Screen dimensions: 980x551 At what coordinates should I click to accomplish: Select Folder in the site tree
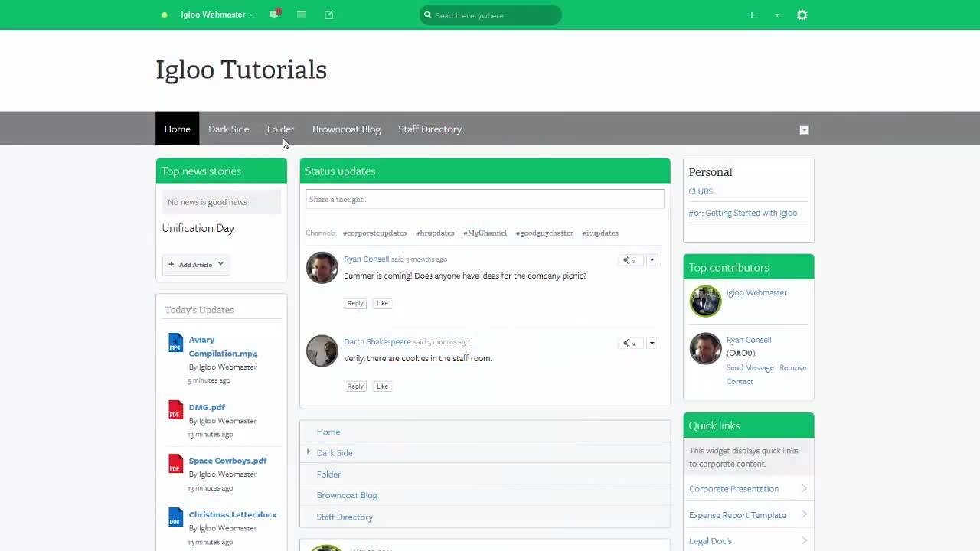pos(329,474)
